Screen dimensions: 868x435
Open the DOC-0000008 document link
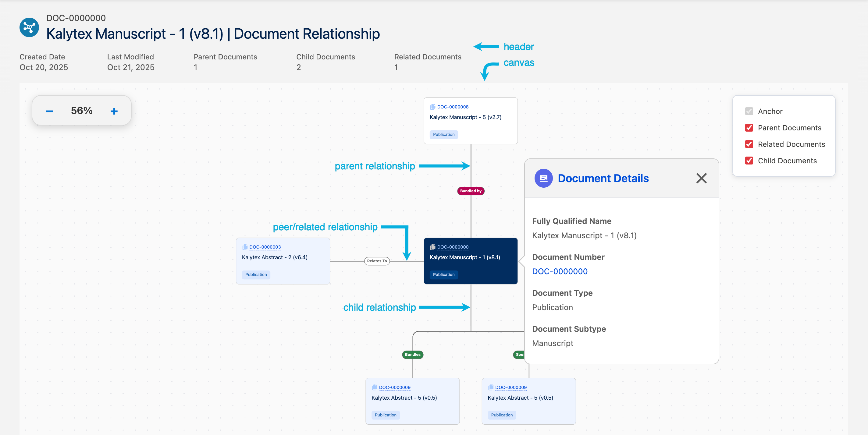[453, 106]
